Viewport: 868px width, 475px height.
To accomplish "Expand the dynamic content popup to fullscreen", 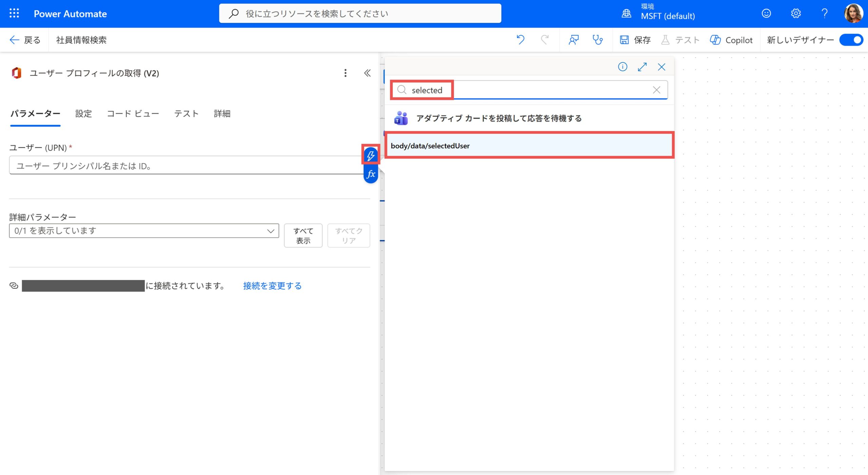I will [x=642, y=67].
